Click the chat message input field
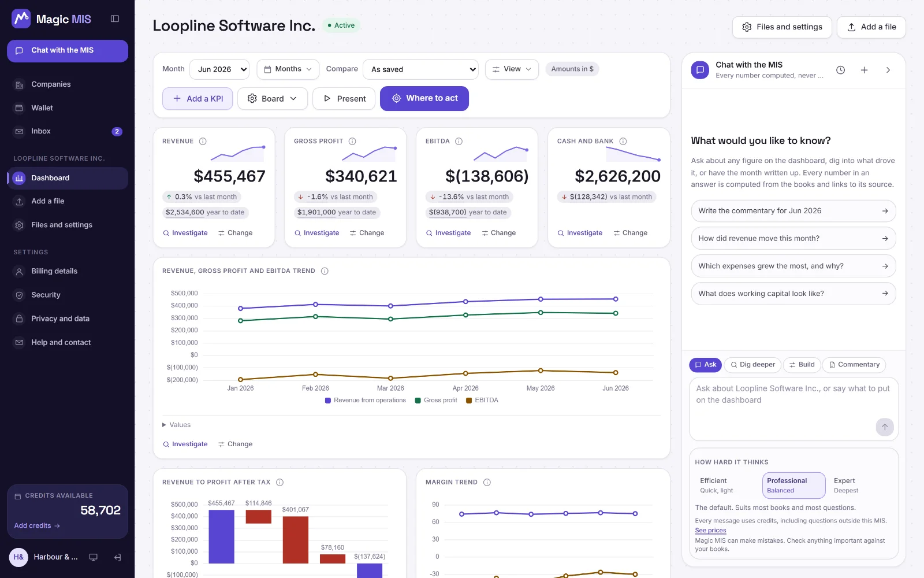The width and height of the screenshot is (924, 578). (793, 409)
